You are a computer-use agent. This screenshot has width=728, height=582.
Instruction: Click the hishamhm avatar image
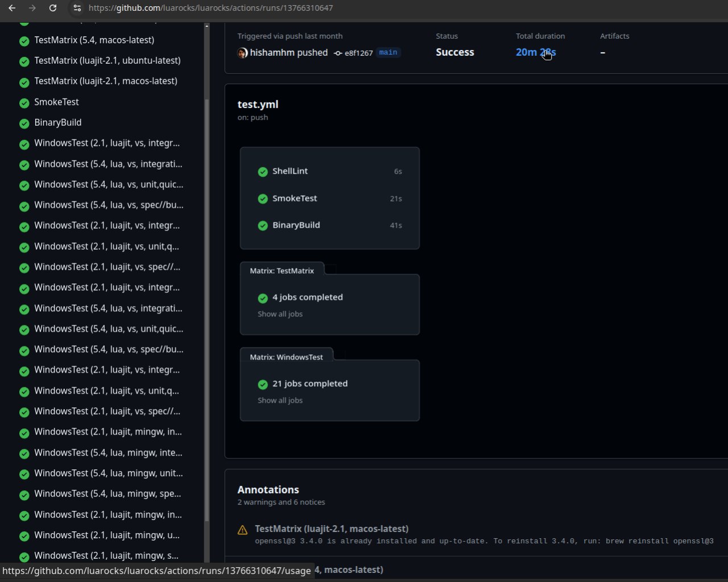(242, 52)
